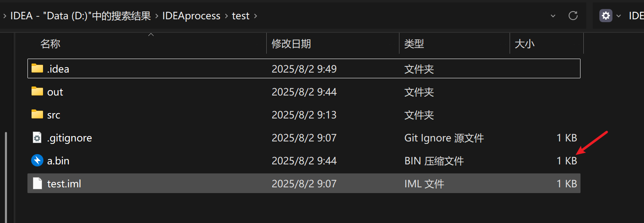Expand the chevron after test in the breadcrumb
The image size is (644, 223).
[256, 16]
